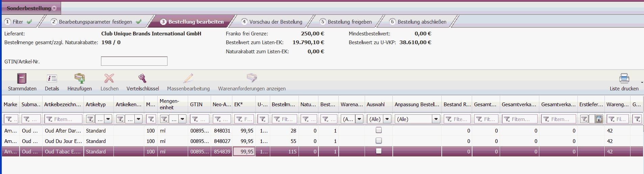Expand the Artikelken... filter dropdown arrow
644x174 pixels.
[138, 119]
